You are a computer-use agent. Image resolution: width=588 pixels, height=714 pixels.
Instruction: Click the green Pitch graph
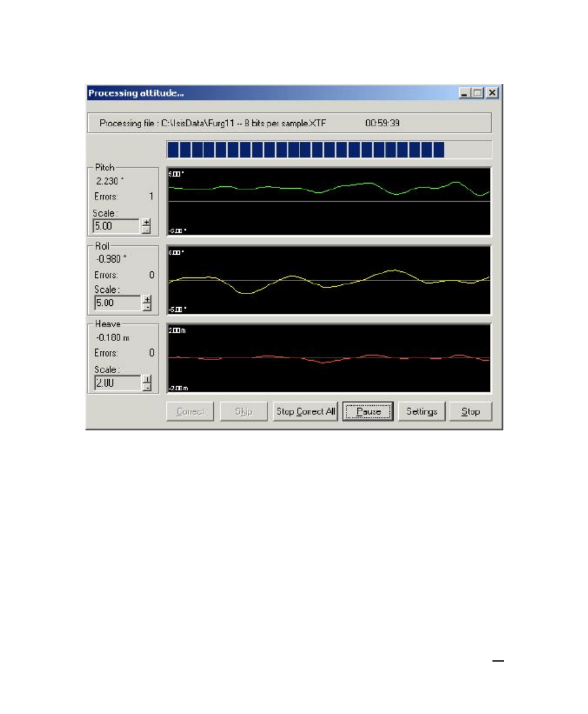329,201
